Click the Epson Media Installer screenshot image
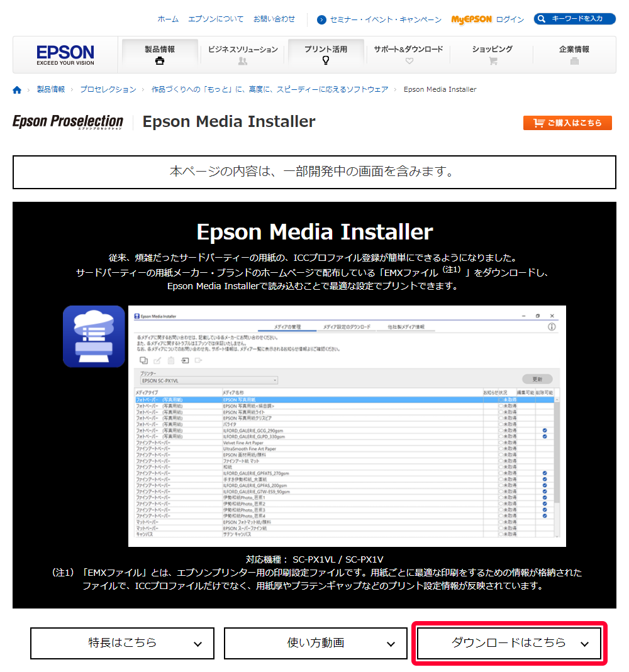 click(347, 426)
